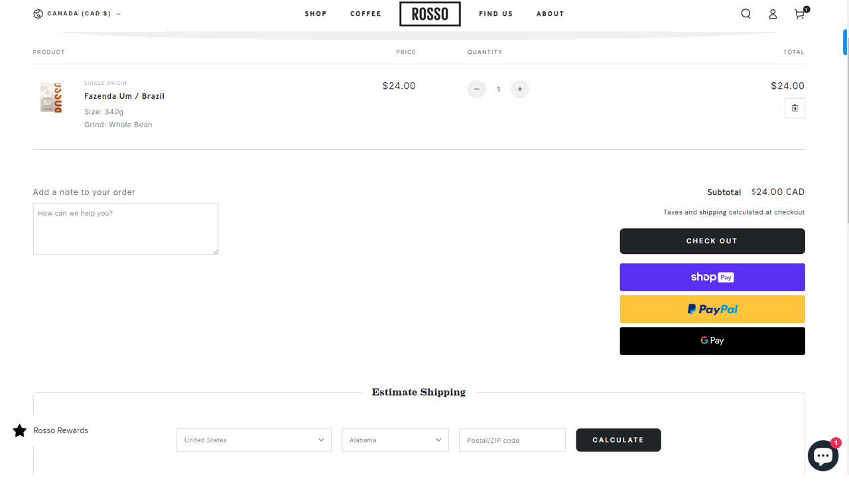The width and height of the screenshot is (849, 504).
Task: Increase quantity with plus button
Action: pyautogui.click(x=520, y=89)
